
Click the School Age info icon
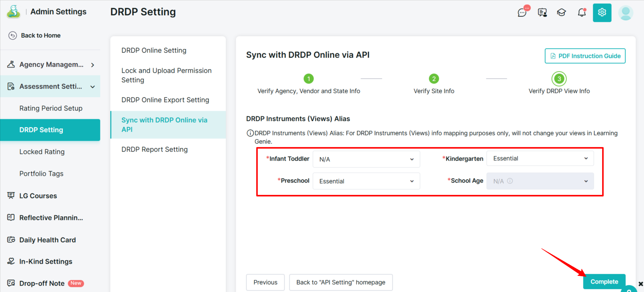pos(510,181)
